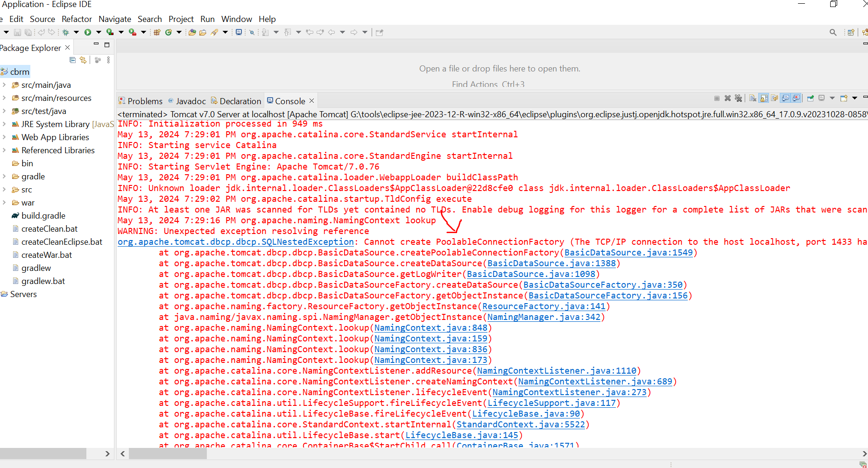Viewport: 868px width, 468px height.
Task: Run the application with green play icon
Action: [x=88, y=32]
